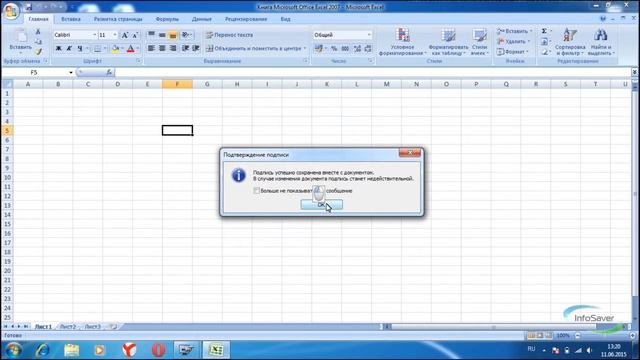Open the fill color dropdown arrow
The width and height of the screenshot is (640, 360).
click(122, 49)
